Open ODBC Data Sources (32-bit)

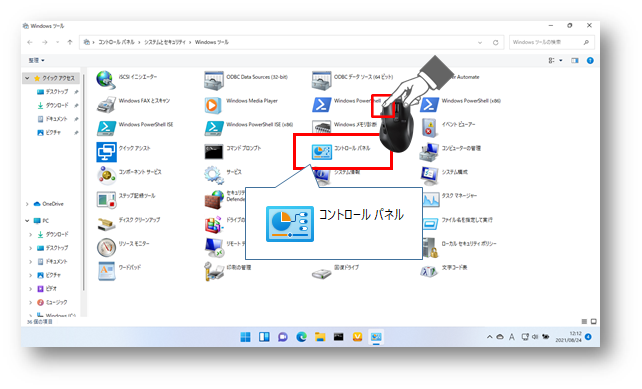(x=246, y=79)
